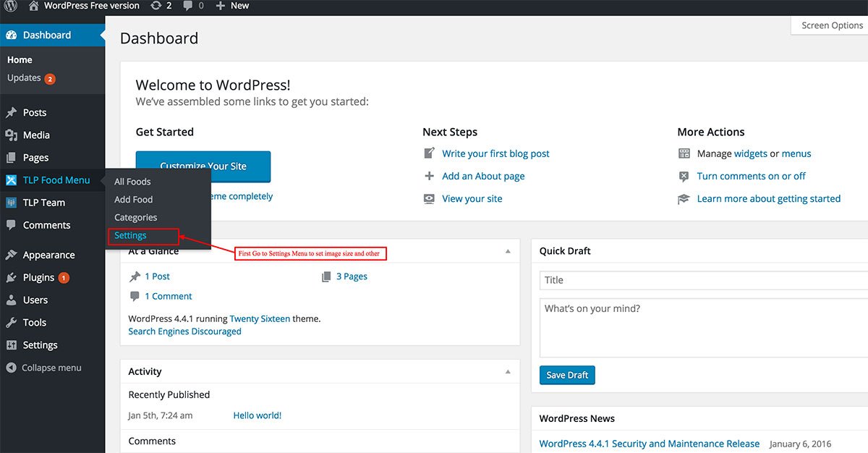Click the plus icon beside About page

[x=430, y=176]
